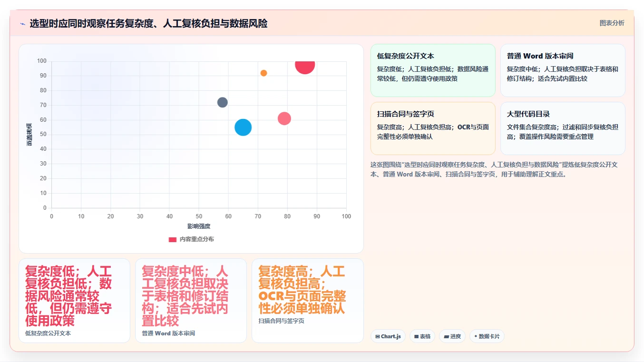Open the 扫描合同与签字页 orange card
This screenshot has width=644, height=362.
pyautogui.click(x=433, y=128)
